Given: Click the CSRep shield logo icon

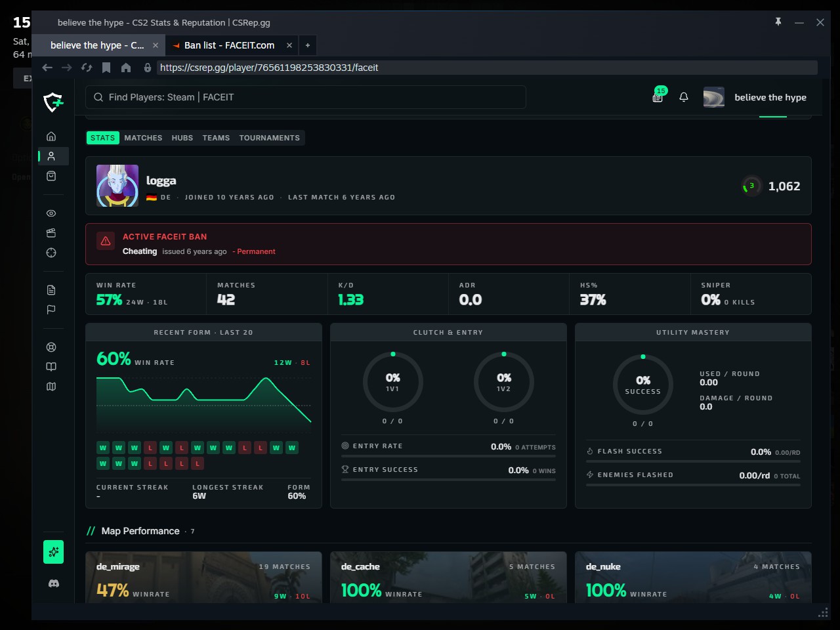Looking at the screenshot, I should pyautogui.click(x=53, y=101).
